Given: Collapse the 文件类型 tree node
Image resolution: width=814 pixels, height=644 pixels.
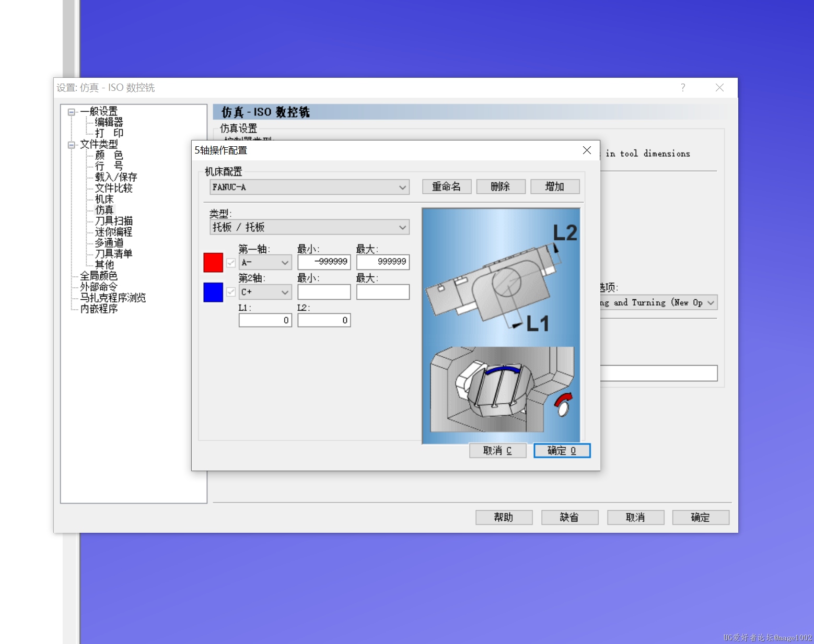Looking at the screenshot, I should pos(72,145).
